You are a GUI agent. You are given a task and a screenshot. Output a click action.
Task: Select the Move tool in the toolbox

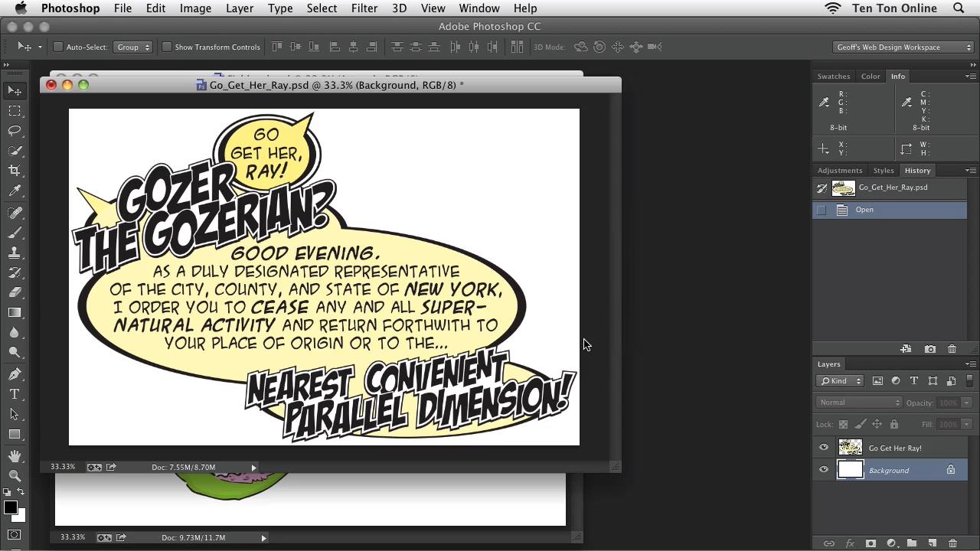[15, 91]
